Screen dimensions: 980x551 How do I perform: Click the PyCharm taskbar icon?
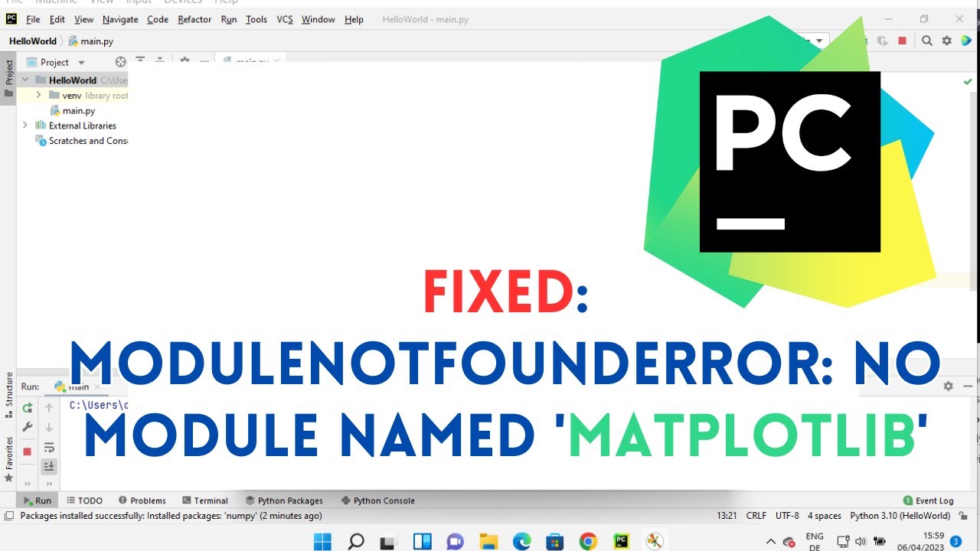621,541
